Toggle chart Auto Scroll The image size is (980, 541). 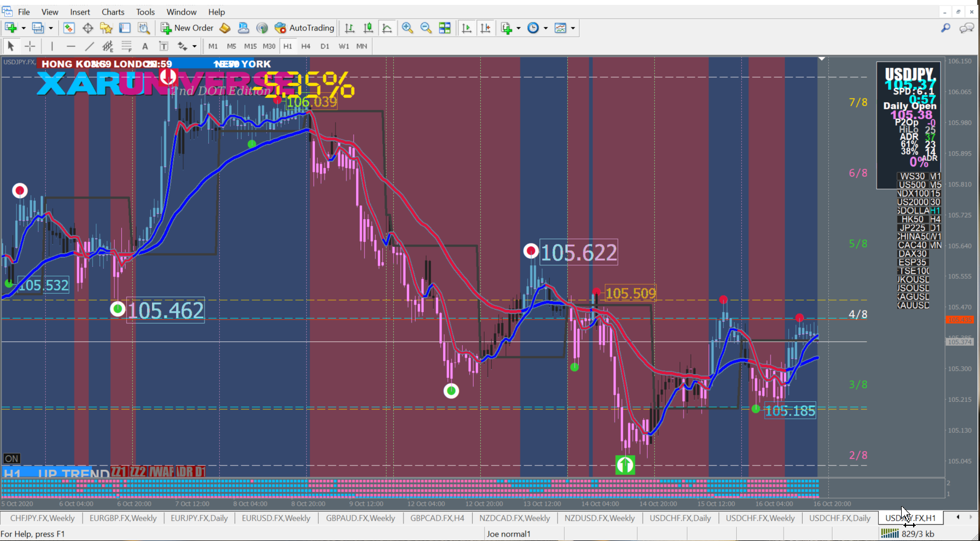click(x=466, y=28)
